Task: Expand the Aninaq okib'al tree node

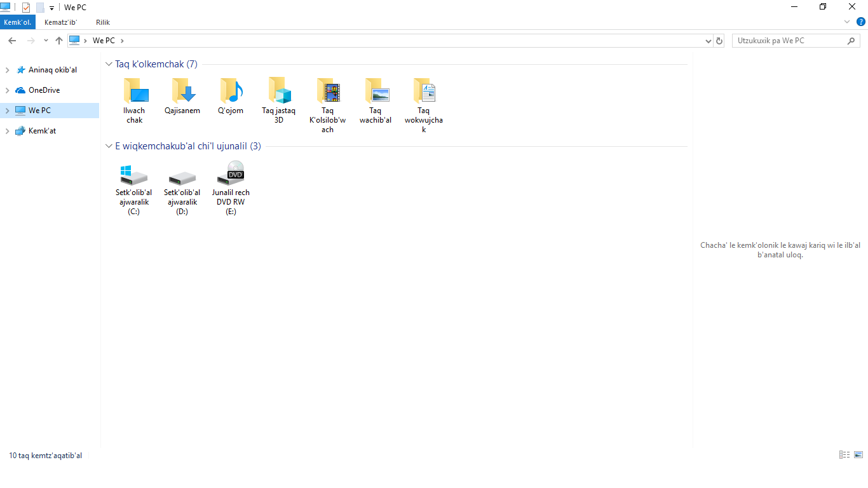Action: [x=8, y=70]
